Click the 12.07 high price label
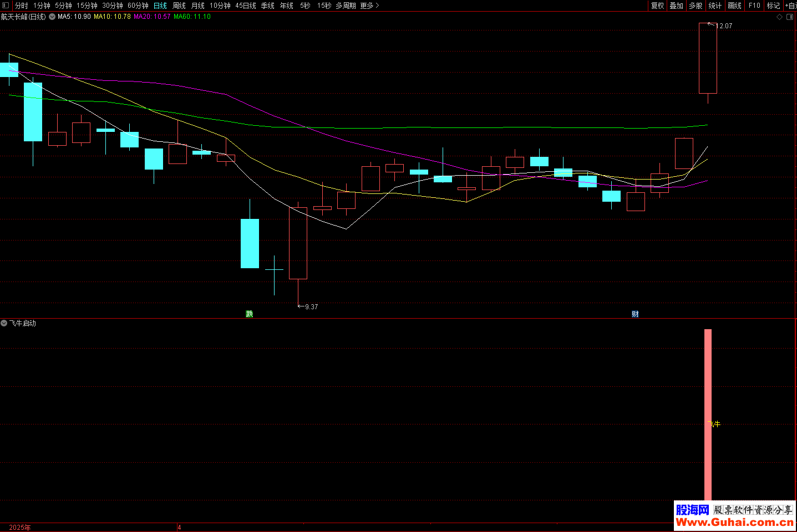The width and height of the screenshot is (797, 532). tap(724, 26)
